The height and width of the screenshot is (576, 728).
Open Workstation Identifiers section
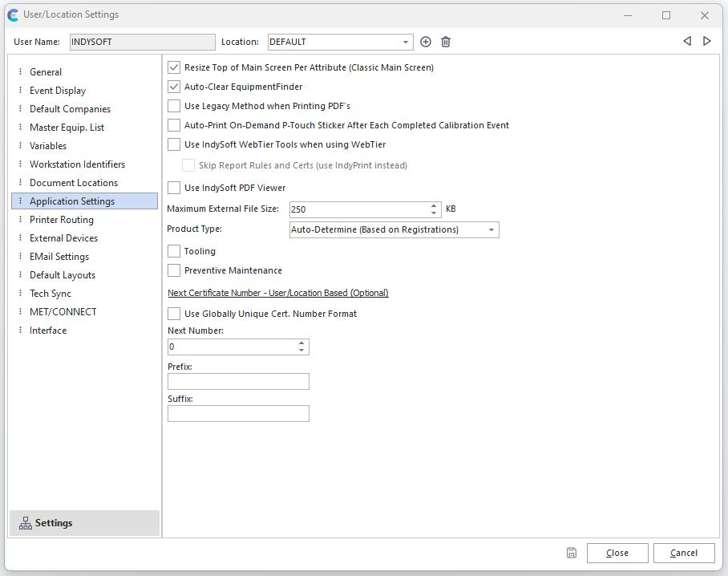[84, 164]
